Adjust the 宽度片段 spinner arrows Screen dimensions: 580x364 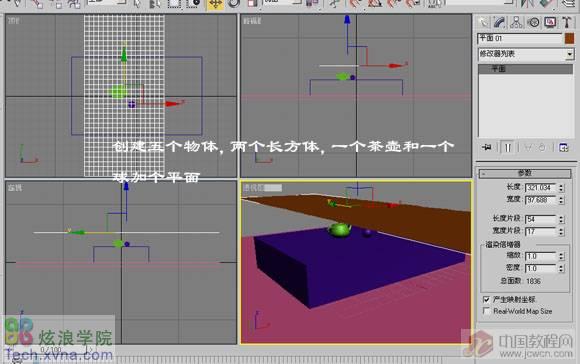(x=562, y=232)
